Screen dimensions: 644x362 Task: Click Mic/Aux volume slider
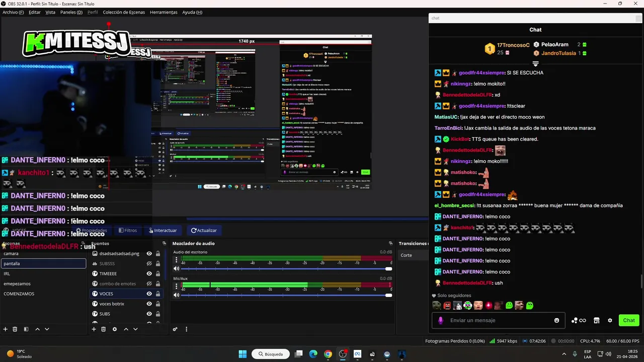[286, 295]
